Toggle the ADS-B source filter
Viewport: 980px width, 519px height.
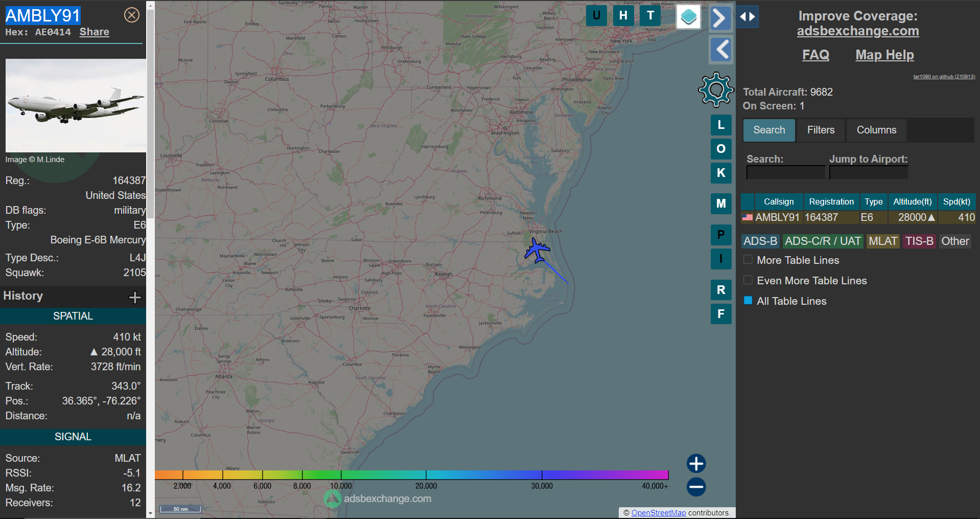coord(760,241)
